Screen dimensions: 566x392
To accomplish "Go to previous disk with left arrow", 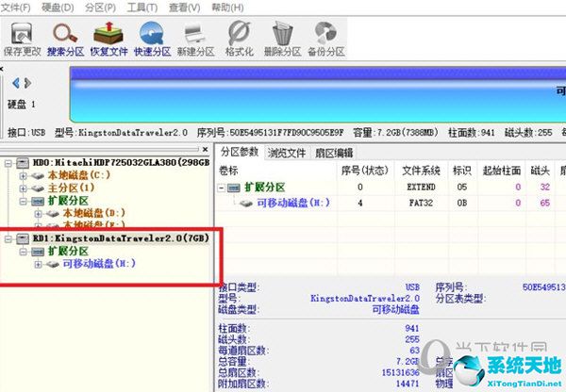I will 16,83.
